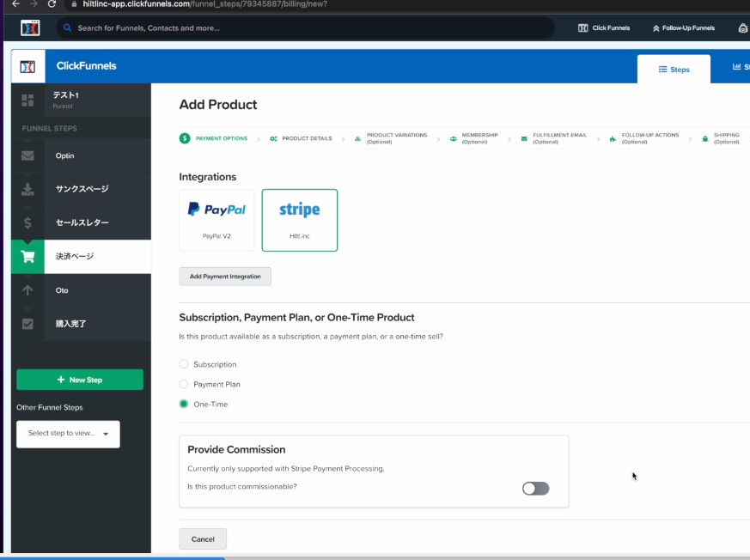Go to the Shipping wizard step
The image size is (750, 560).
coord(726,138)
